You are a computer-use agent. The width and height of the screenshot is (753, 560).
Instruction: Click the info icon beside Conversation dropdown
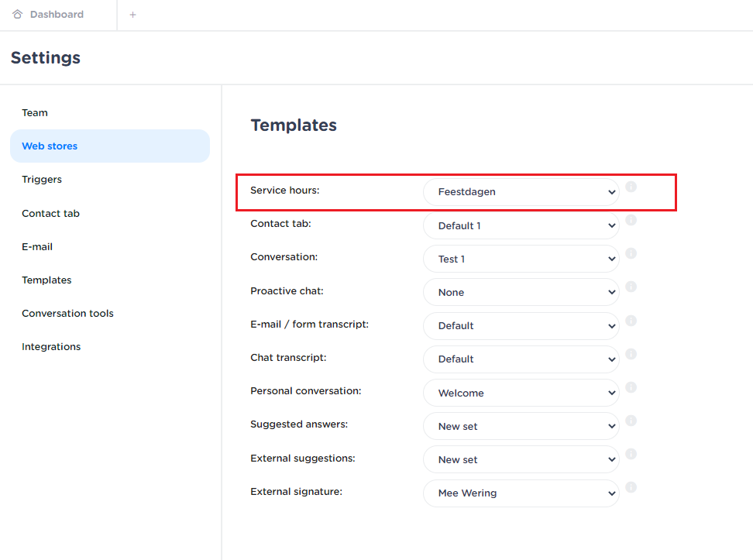click(x=631, y=253)
